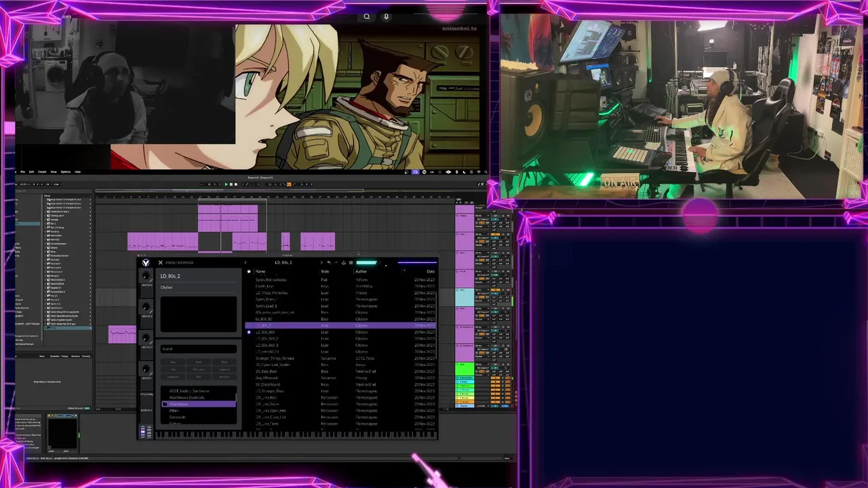This screenshot has height=488, width=868.
Task: Sort presets by the Style column
Action: tap(325, 271)
